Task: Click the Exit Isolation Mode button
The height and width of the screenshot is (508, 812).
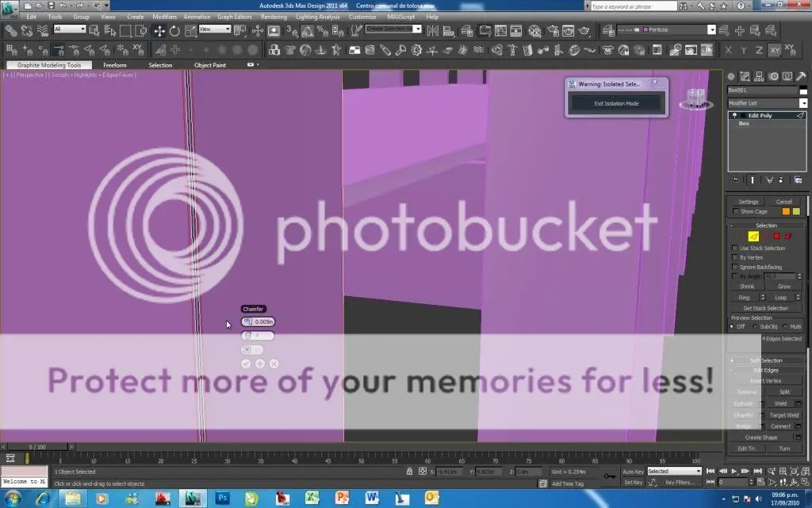Action: pos(616,103)
